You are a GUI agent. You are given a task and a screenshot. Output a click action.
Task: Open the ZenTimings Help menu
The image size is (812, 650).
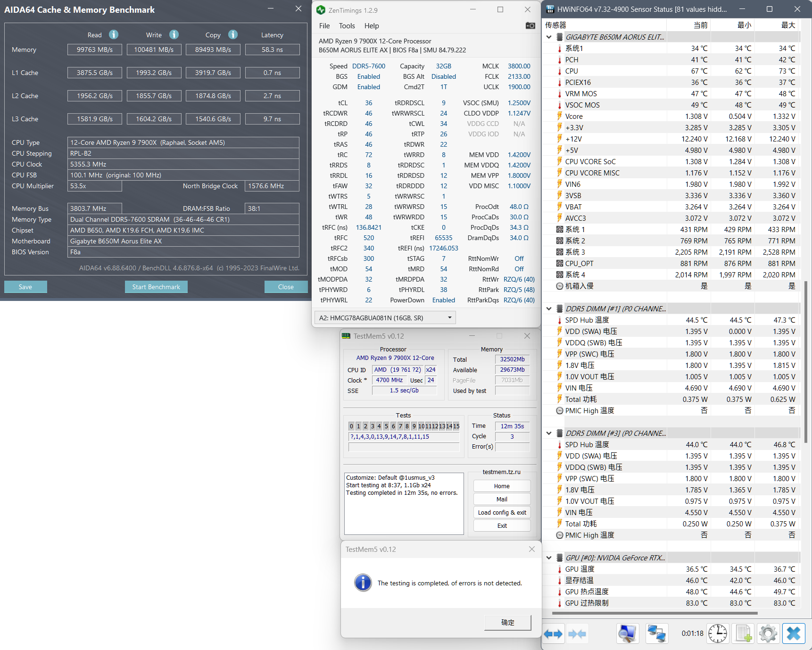pyautogui.click(x=372, y=25)
